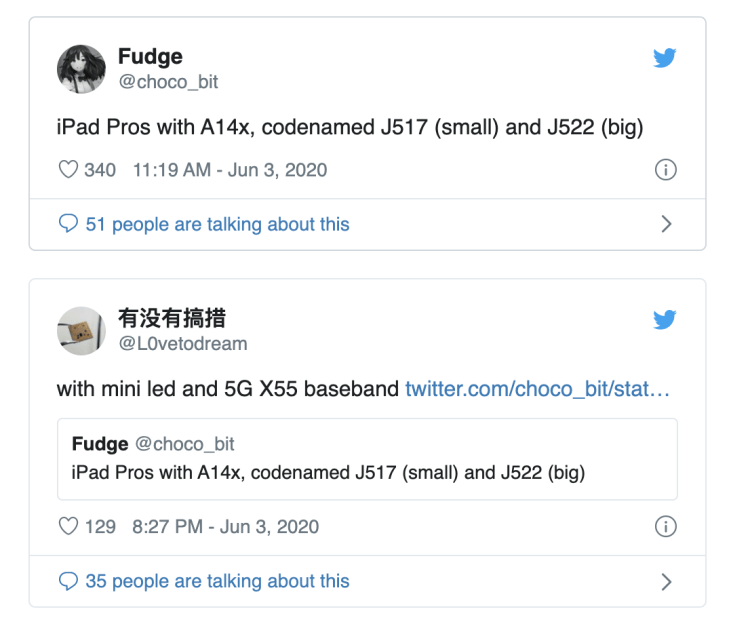Open info icon on Fudge tweet
This screenshot has height=624, width=750.
pyautogui.click(x=665, y=170)
